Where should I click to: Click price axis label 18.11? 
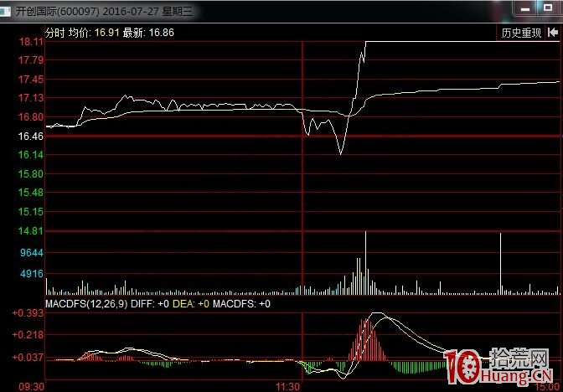point(31,42)
